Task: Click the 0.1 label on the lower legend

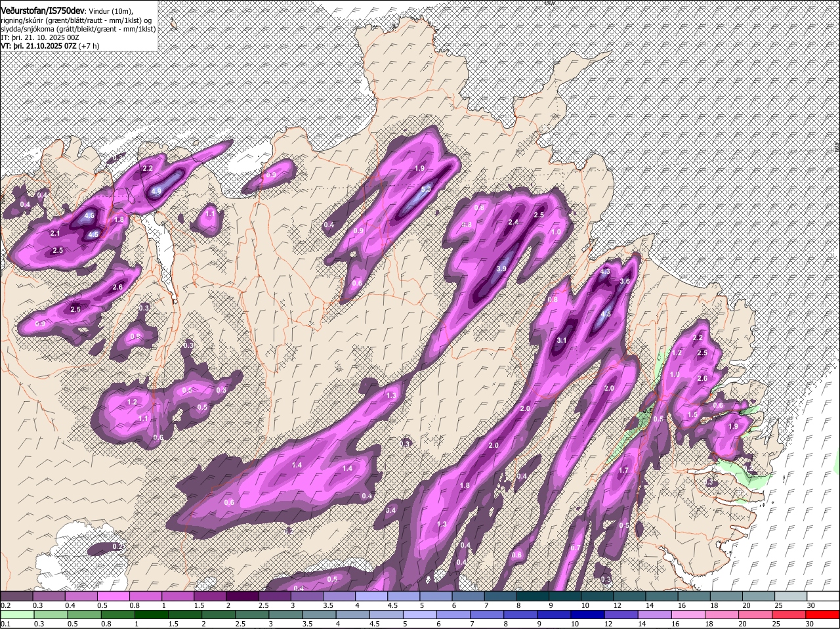Action: [6, 624]
